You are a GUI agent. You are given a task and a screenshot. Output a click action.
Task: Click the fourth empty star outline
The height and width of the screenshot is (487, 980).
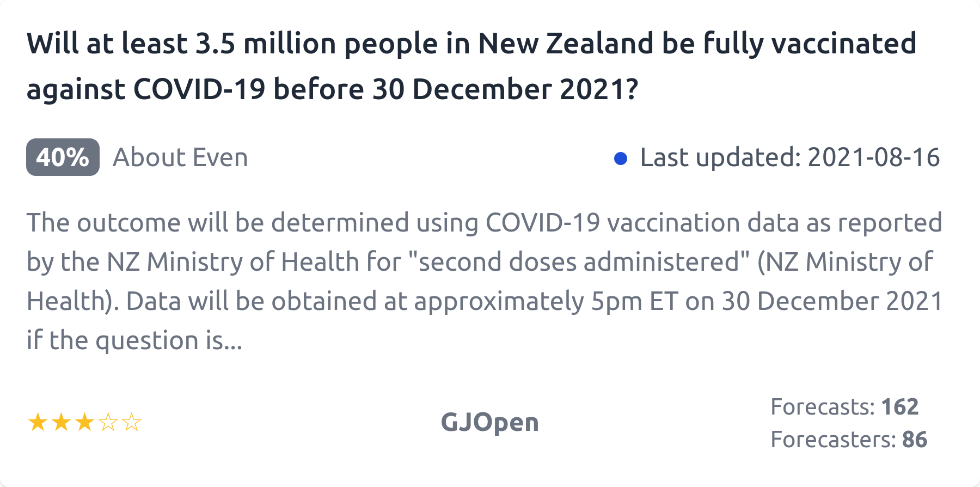coord(108,422)
